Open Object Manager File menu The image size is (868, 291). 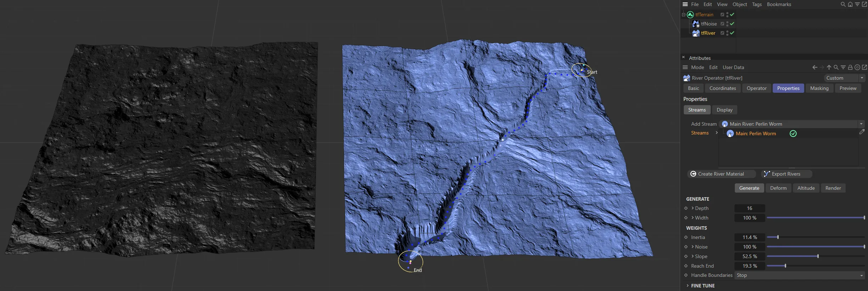coord(695,4)
